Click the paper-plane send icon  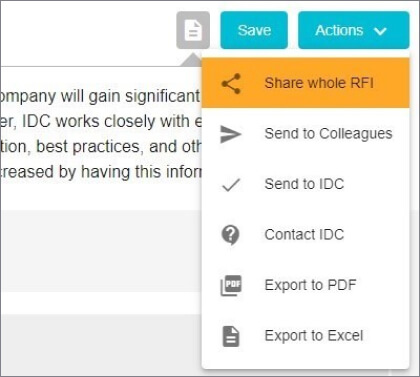231,134
